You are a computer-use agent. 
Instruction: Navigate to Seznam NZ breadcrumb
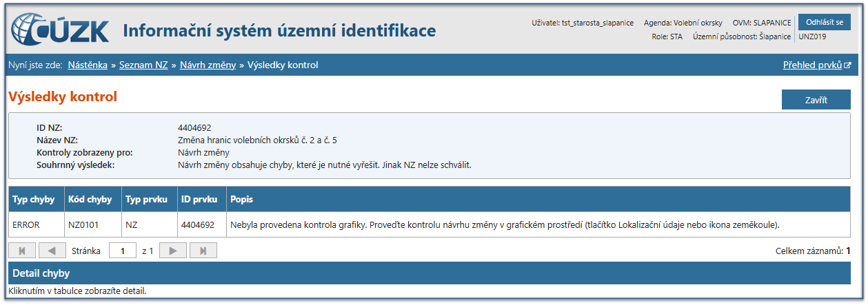pyautogui.click(x=143, y=65)
